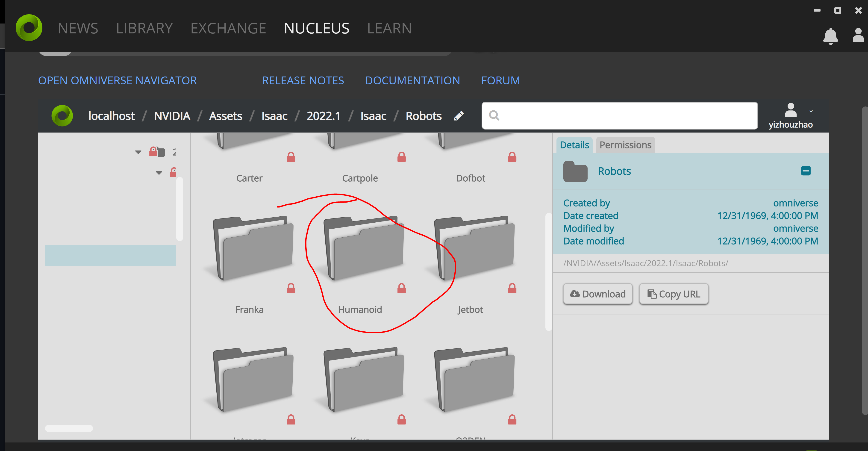868x451 pixels.
Task: Collapse Robots details using the minus icon
Action: coord(806,171)
